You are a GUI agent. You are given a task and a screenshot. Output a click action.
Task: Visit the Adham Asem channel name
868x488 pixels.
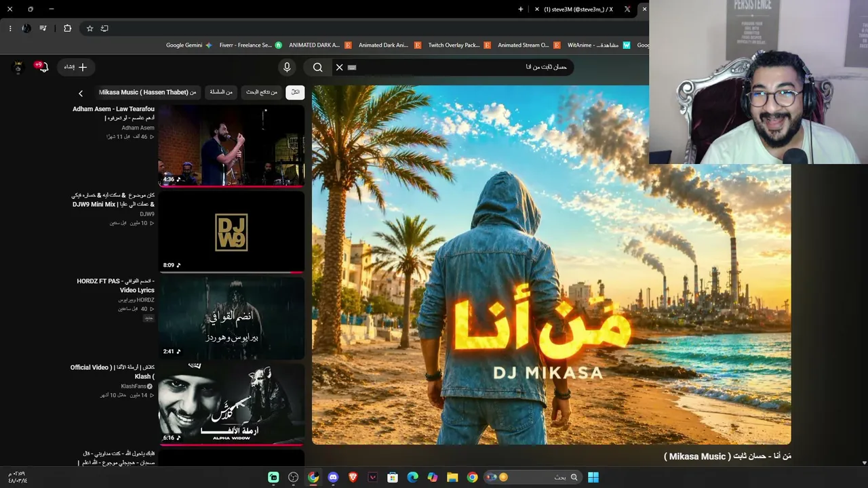(x=138, y=127)
